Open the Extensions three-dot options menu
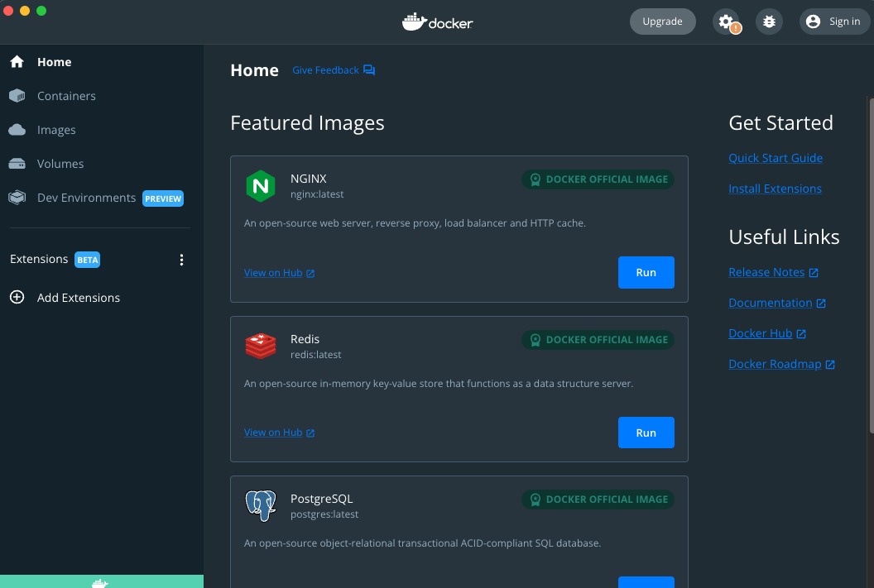Image resolution: width=874 pixels, height=588 pixels. [x=181, y=260]
